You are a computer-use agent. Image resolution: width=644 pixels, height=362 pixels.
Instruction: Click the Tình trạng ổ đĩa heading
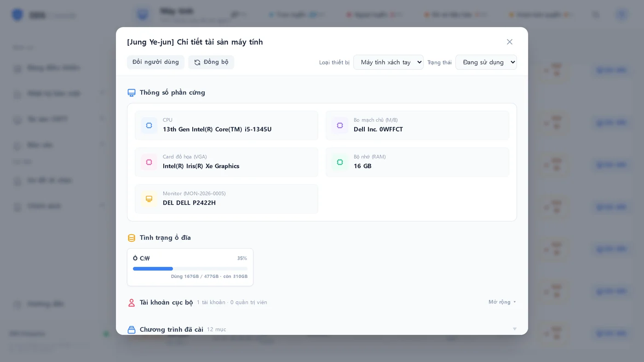coord(165,238)
